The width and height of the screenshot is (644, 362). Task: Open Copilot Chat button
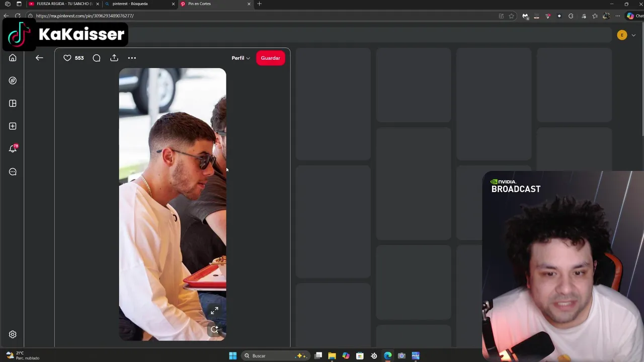point(634,16)
